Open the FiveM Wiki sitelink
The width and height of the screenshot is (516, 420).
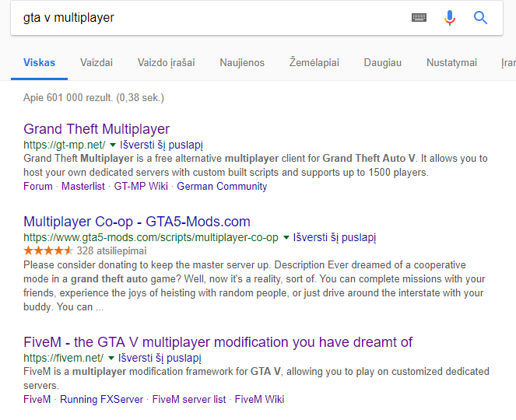coord(259,399)
